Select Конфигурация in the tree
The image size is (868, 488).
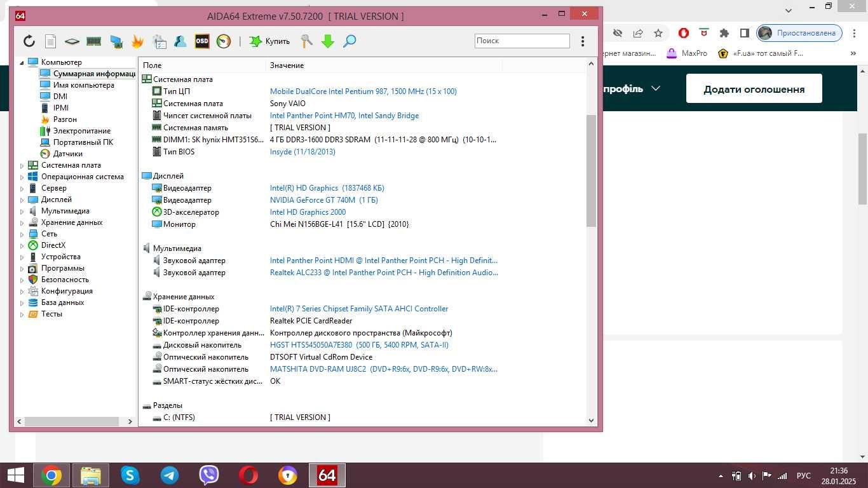point(67,291)
